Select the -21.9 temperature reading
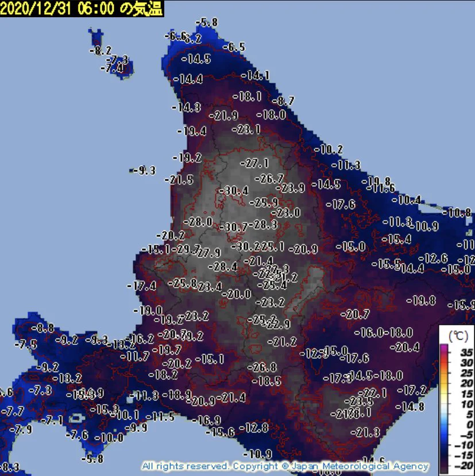The image size is (475, 476). 223,116
